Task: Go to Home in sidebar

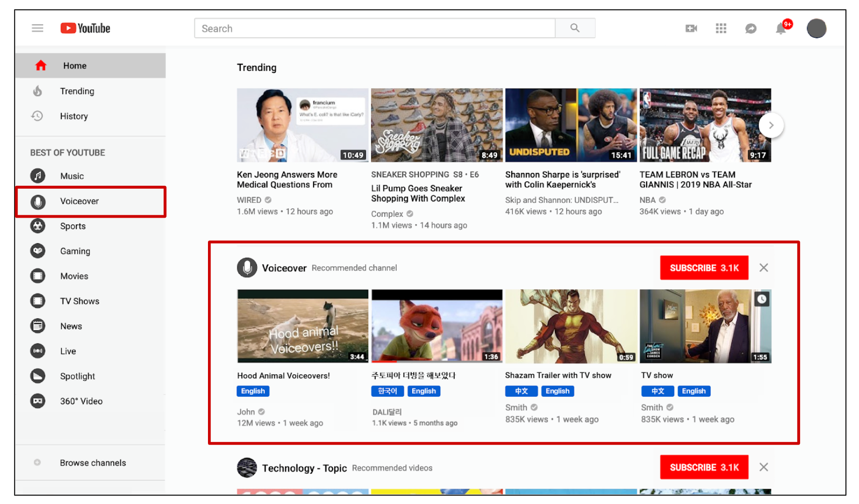Action: click(90, 65)
